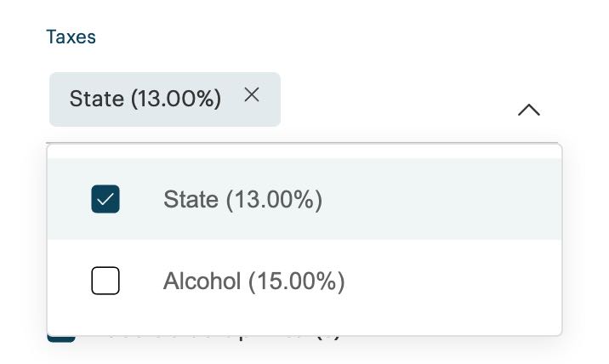Check the Alcohol (15.00%) checkbox
This screenshot has height=364, width=609.
(105, 281)
